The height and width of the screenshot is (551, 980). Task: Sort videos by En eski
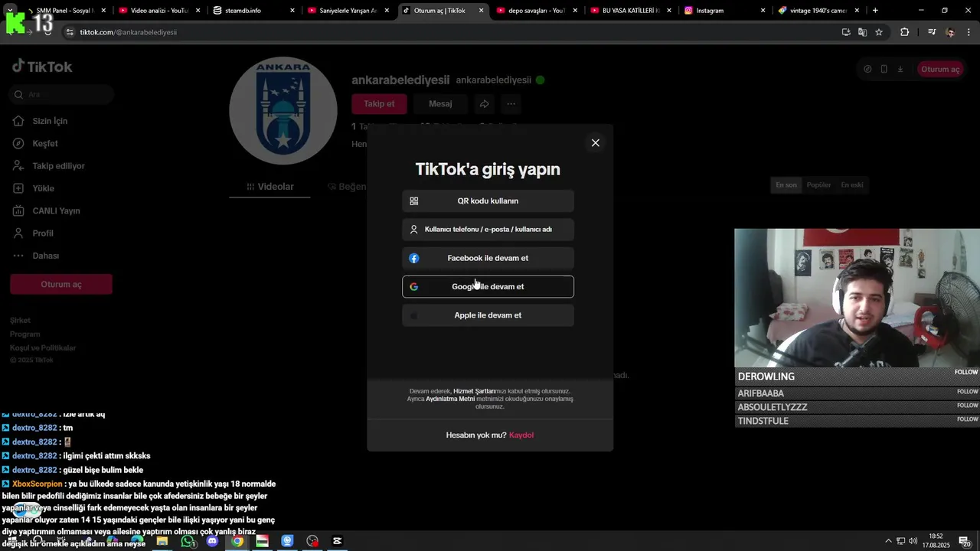pos(852,185)
